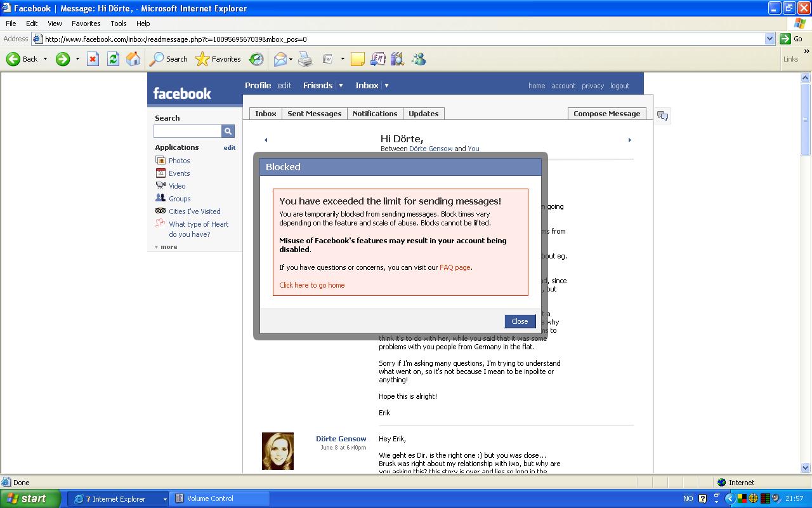Click the 'Click here to go home' link

coord(312,285)
